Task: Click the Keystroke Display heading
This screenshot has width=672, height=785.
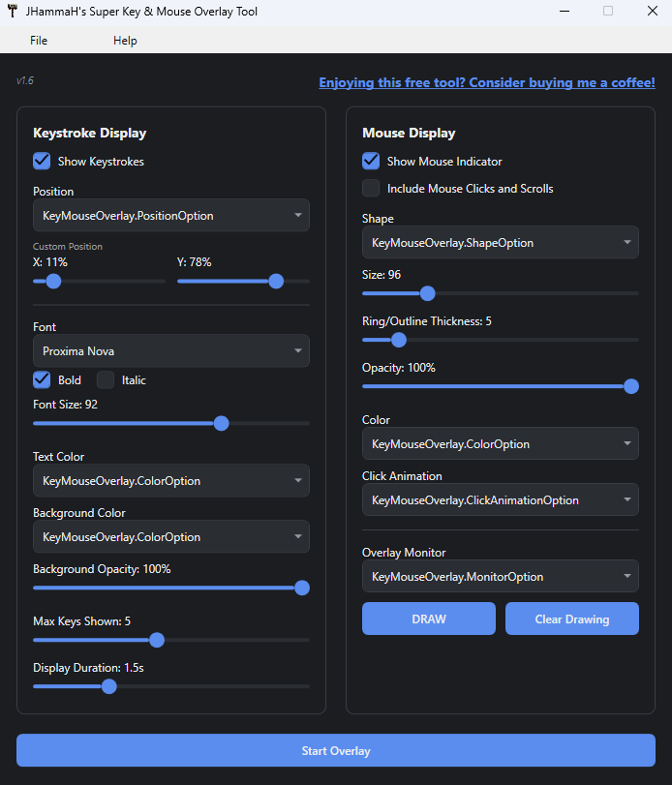Action: point(90,133)
